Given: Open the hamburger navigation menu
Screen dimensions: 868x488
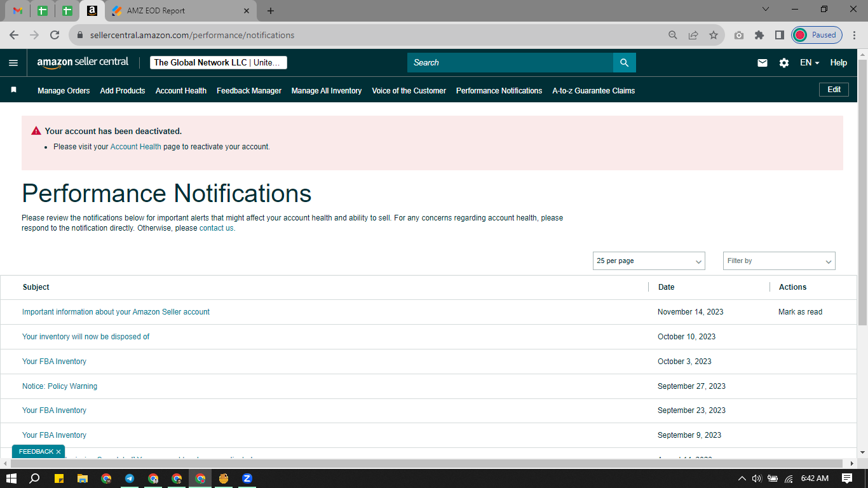Looking at the screenshot, I should [x=13, y=63].
